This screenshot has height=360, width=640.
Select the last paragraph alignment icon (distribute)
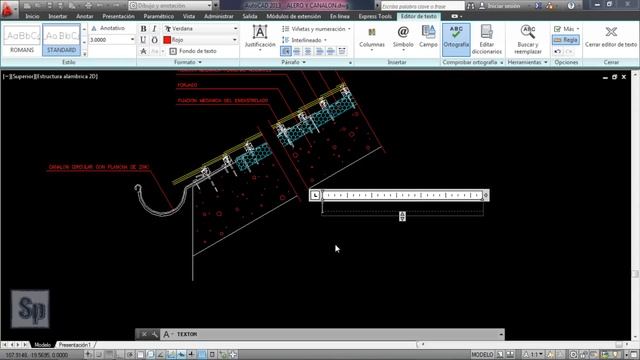pyautogui.click(x=342, y=51)
